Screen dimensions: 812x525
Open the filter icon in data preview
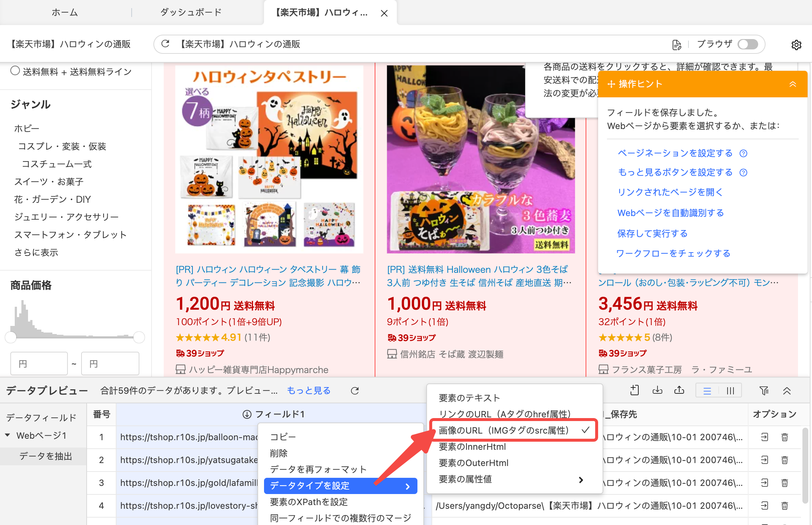pos(764,391)
